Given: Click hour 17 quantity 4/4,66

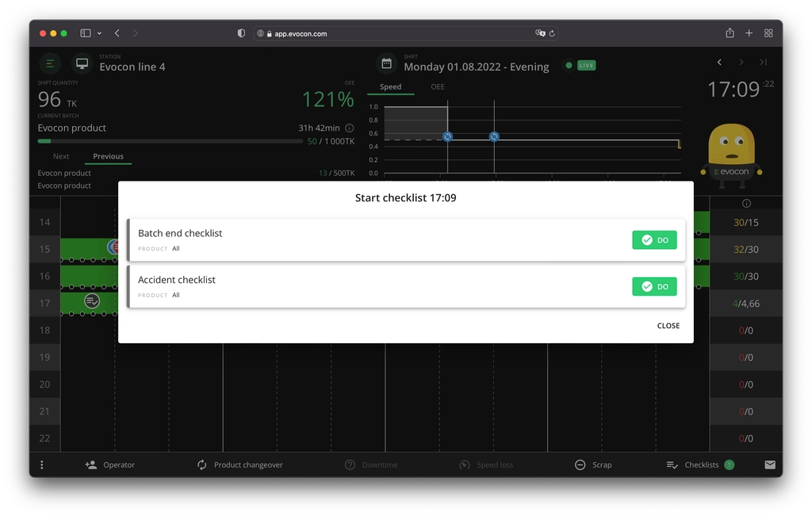Looking at the screenshot, I should [x=745, y=304].
